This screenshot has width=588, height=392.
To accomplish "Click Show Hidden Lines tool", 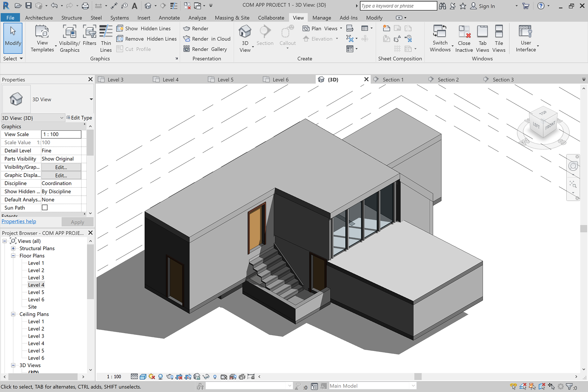I will (x=144, y=28).
